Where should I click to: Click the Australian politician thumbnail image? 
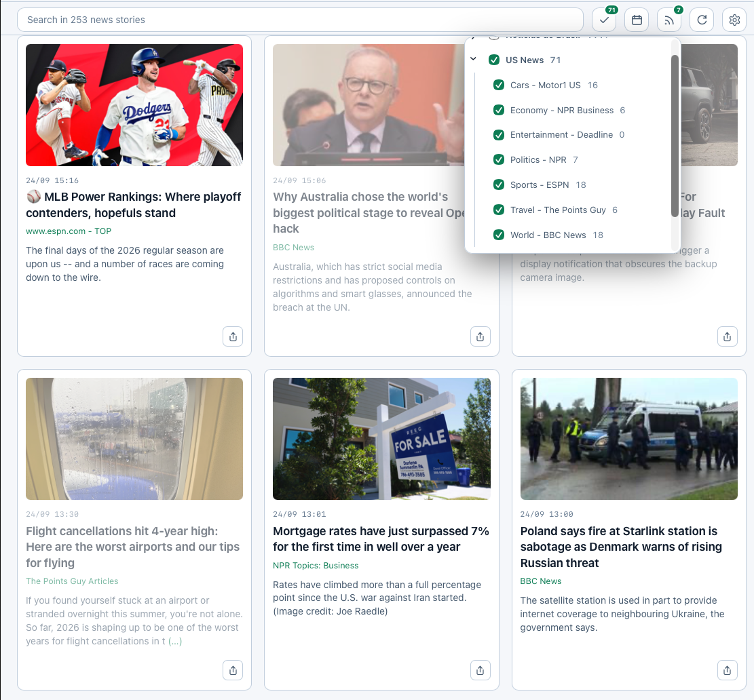(369, 105)
